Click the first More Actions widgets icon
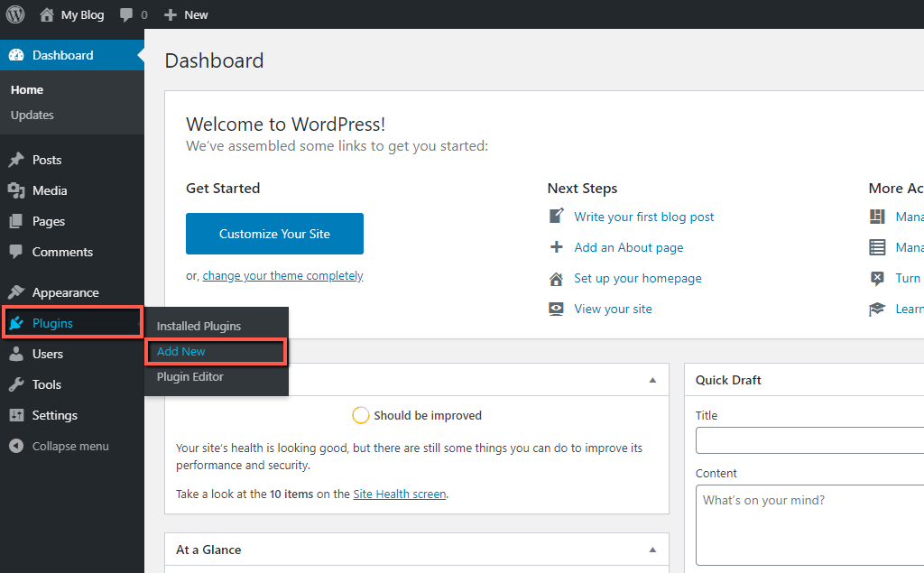The width and height of the screenshot is (924, 573). point(877,217)
